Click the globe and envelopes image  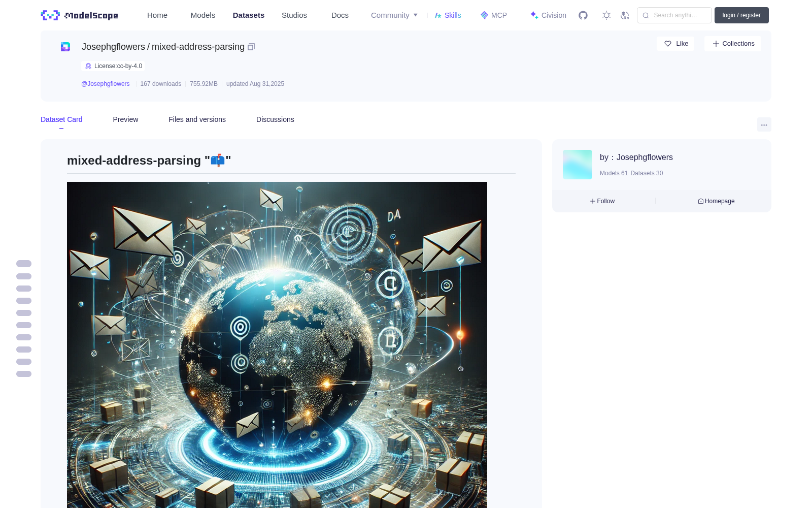(x=277, y=345)
